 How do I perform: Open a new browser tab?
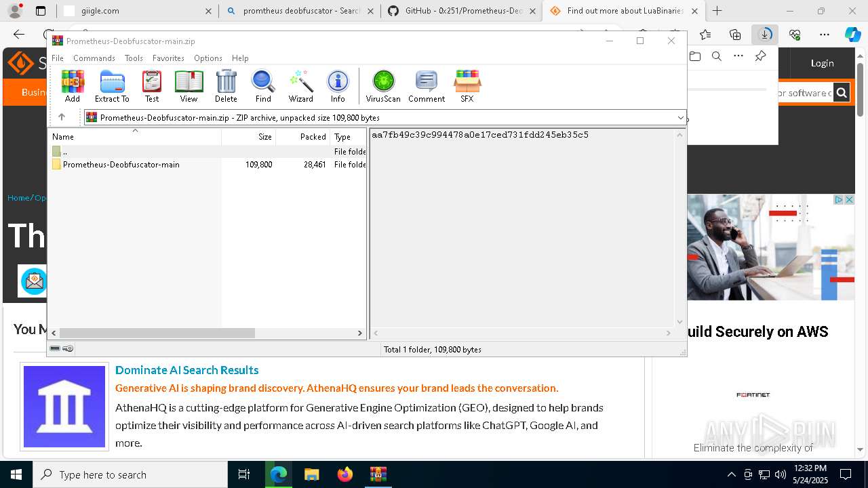(x=717, y=11)
